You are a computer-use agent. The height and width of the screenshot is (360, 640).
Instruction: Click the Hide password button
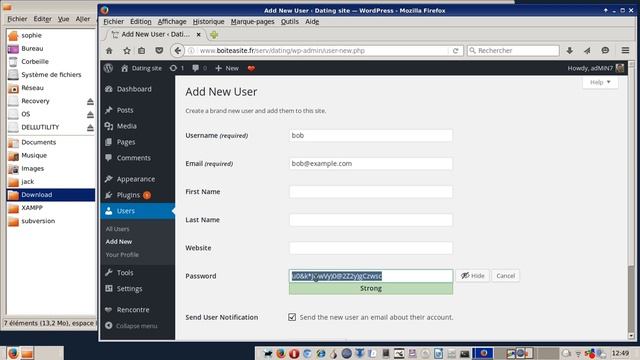point(473,276)
